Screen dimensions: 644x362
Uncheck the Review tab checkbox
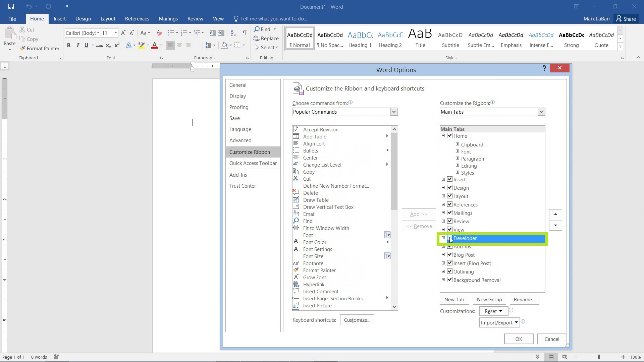coord(450,221)
